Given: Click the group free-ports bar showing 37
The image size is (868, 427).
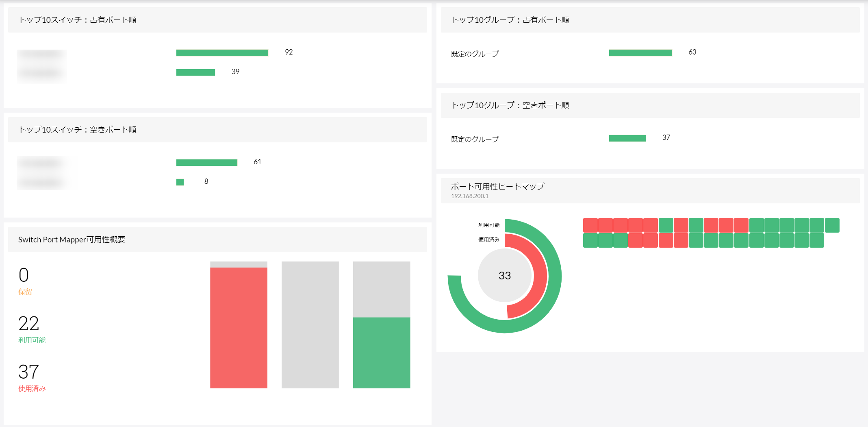Looking at the screenshot, I should [x=627, y=138].
